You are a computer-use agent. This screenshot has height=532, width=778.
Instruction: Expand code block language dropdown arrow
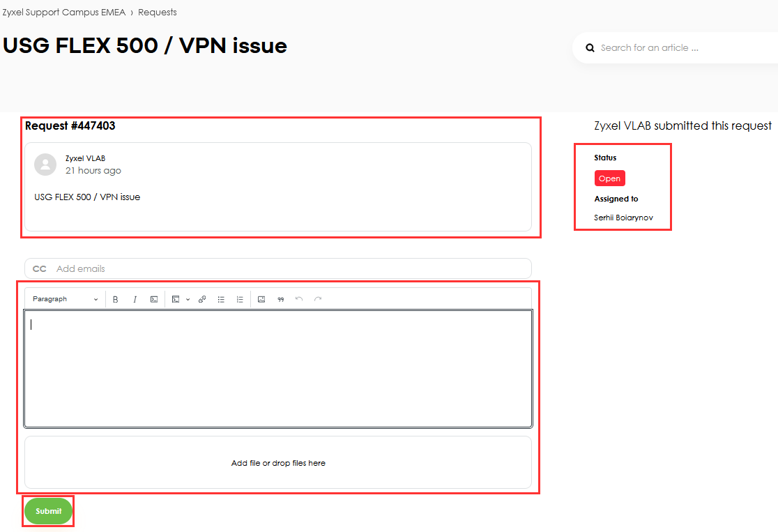pyautogui.click(x=188, y=299)
